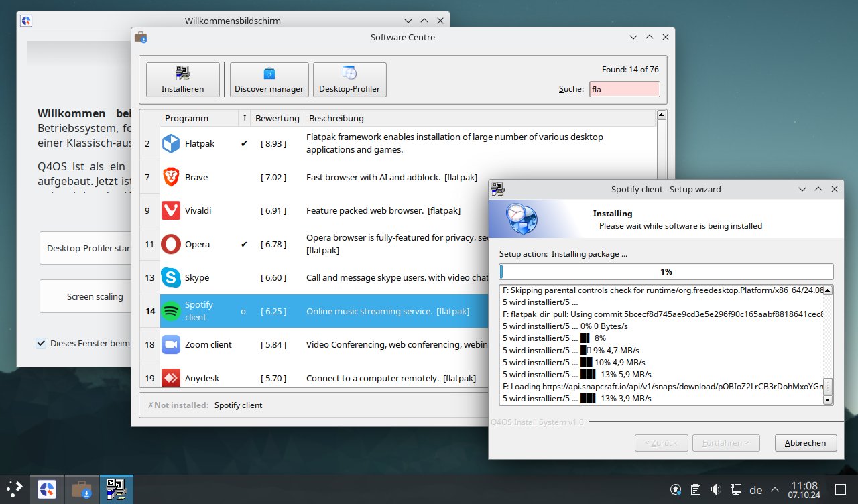Viewport: 858px width, 504px height.
Task: Sort by the Beschreibung column header
Action: click(480, 118)
